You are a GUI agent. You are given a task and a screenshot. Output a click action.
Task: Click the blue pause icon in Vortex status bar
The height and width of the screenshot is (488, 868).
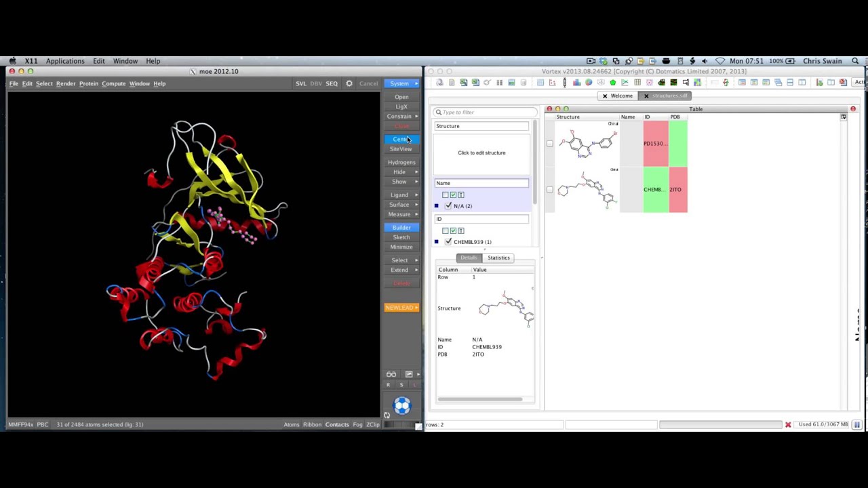(857, 424)
